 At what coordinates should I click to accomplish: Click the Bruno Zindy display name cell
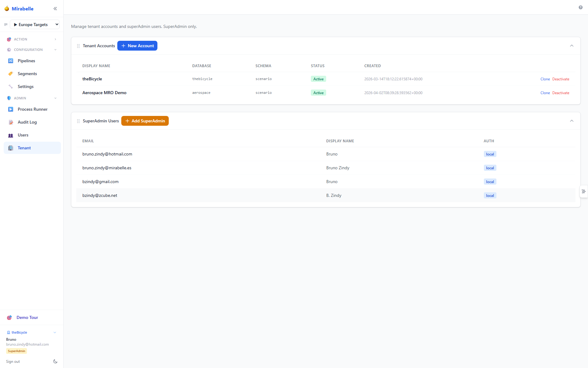(x=338, y=168)
